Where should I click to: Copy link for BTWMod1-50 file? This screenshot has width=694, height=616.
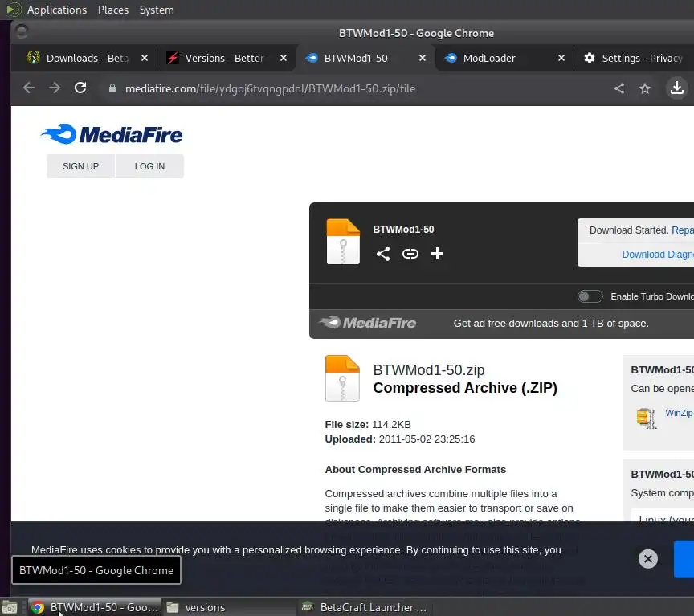point(410,254)
